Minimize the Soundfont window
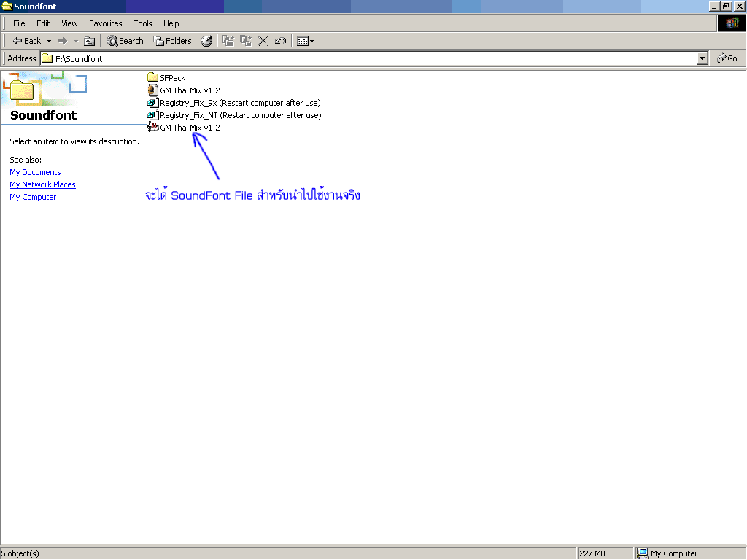This screenshot has width=747, height=560. pos(714,6)
